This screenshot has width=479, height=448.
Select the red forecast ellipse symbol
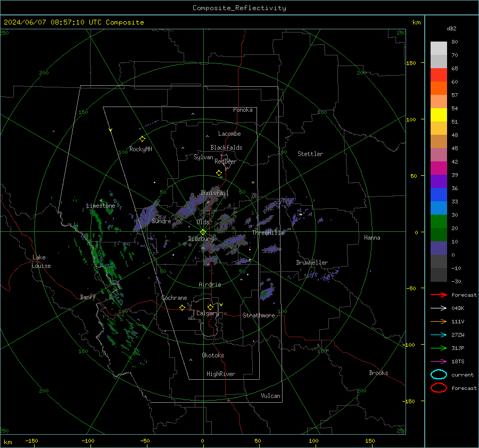tap(439, 388)
